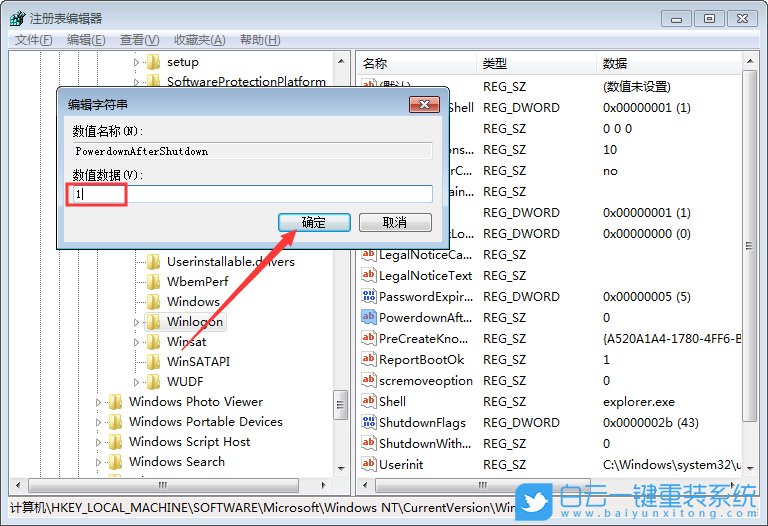Expand the SoftwareProtectionPlatform tree node
The height and width of the screenshot is (526, 768).
[137, 82]
